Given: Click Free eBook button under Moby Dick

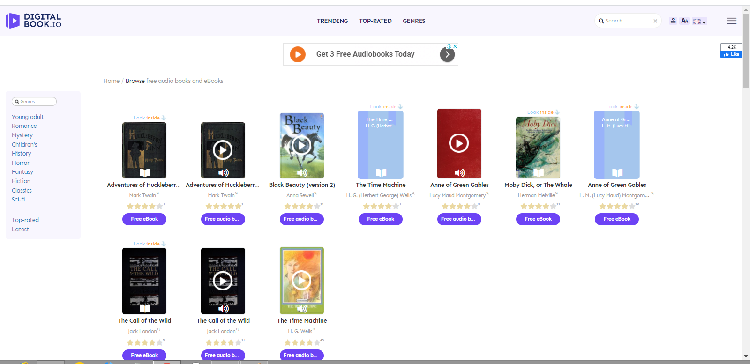Looking at the screenshot, I should (538, 219).
